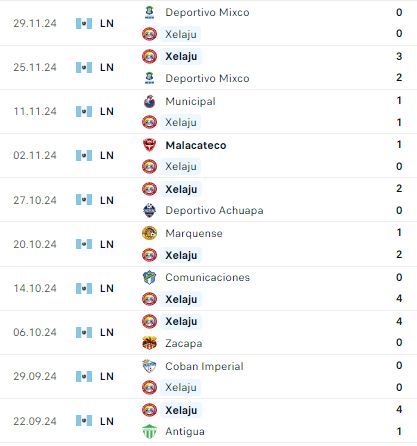
Task: Select the Comunicaciones team name
Action: click(207, 277)
